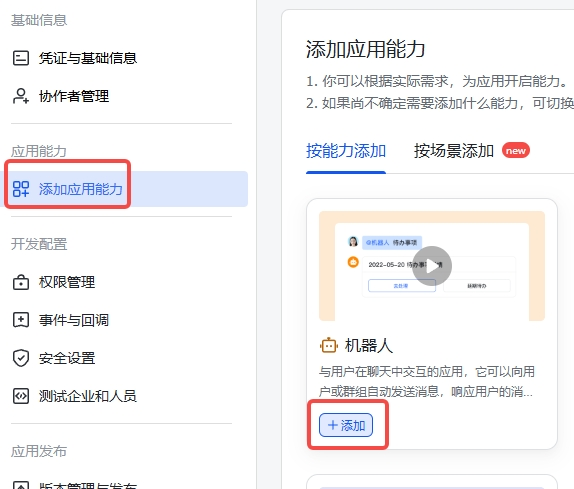Viewport: 574px width, 489px height.
Task: Switch to the 按能力添加 tab
Action: tap(346, 151)
